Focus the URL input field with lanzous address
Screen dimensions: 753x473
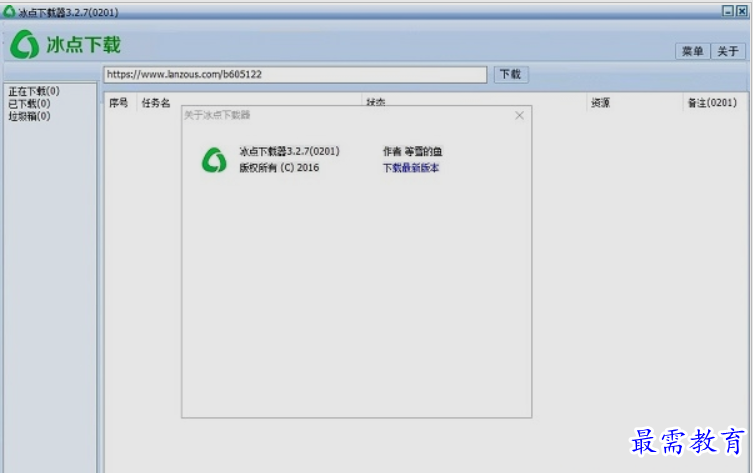coord(295,74)
